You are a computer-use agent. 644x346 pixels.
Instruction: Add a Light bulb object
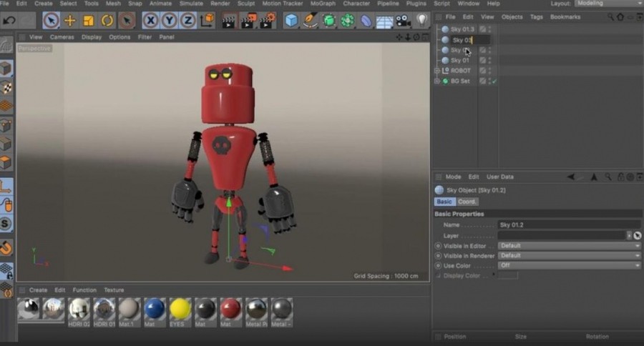pyautogui.click(x=421, y=20)
